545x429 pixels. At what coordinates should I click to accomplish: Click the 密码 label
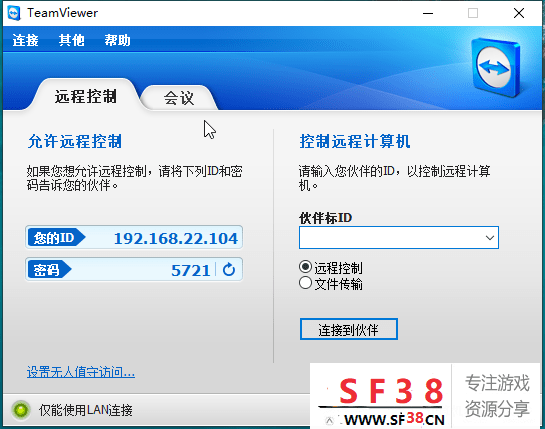(x=49, y=269)
